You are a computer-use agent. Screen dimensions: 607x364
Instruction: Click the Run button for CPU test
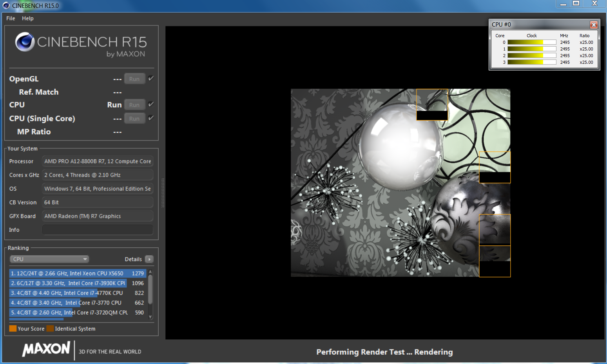(134, 105)
